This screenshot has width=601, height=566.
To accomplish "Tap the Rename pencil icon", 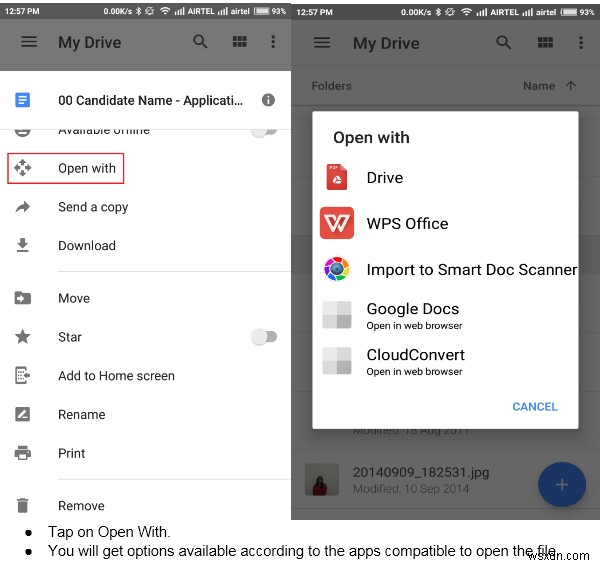I will click(x=23, y=414).
